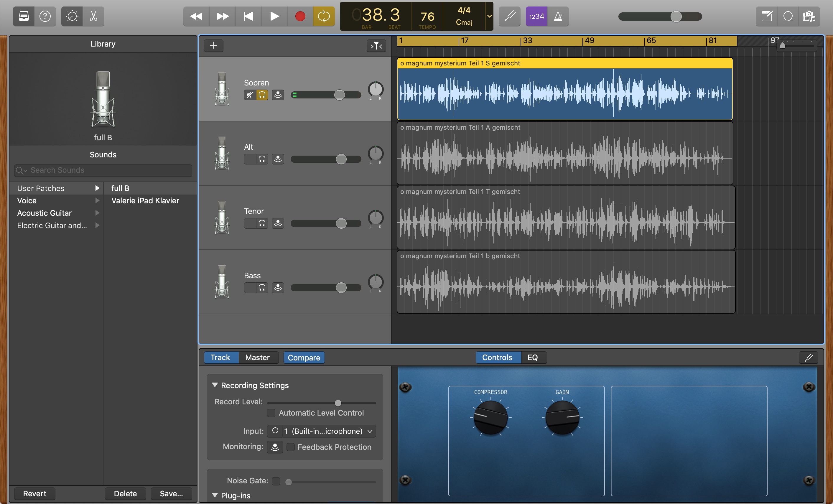Screen dimensions: 833x504
Task: Open the tuner tool
Action: tap(509, 16)
